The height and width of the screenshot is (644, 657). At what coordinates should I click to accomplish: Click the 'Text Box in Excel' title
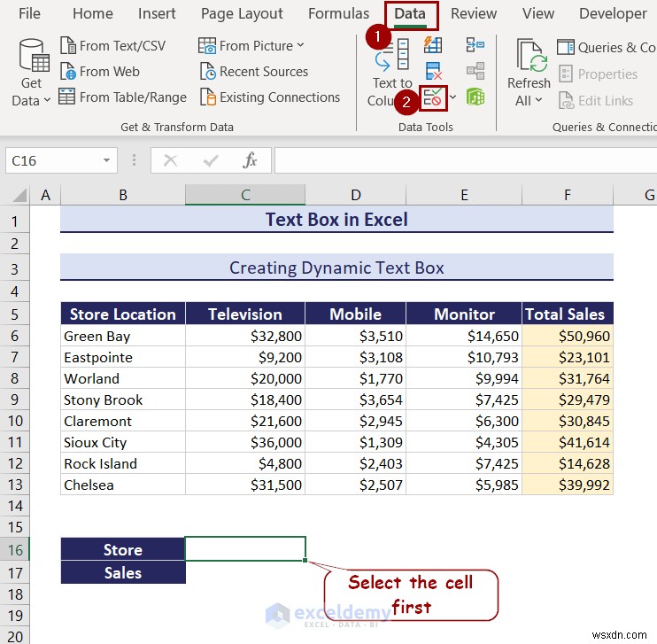pyautogui.click(x=336, y=220)
